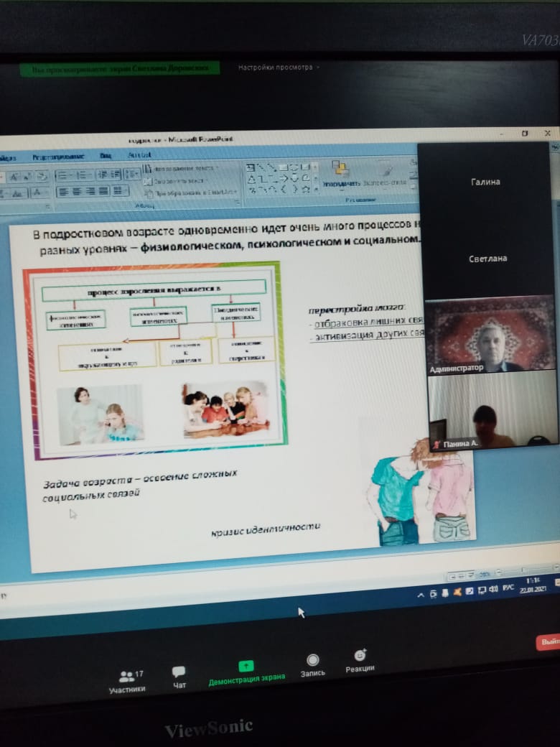The width and height of the screenshot is (560, 747).
Task: Click the green screen sharing notification banner
Action: click(119, 69)
